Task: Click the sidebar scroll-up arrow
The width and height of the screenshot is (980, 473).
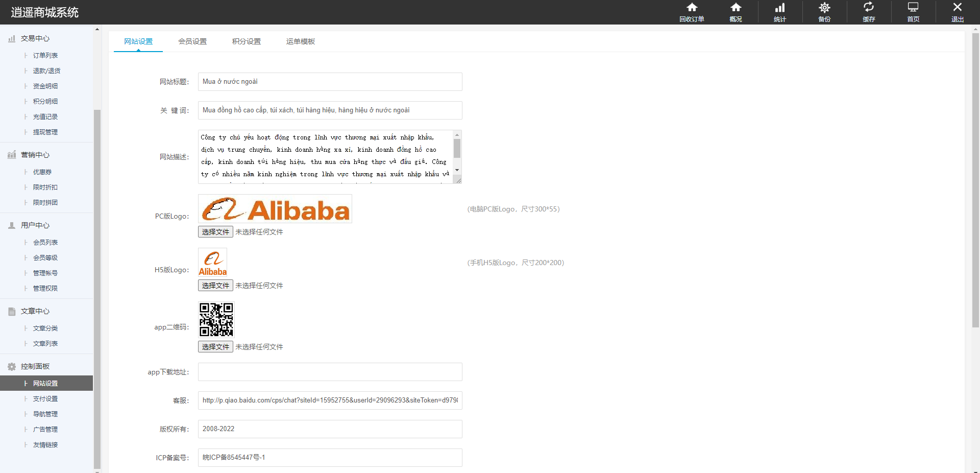Action: tap(97, 29)
